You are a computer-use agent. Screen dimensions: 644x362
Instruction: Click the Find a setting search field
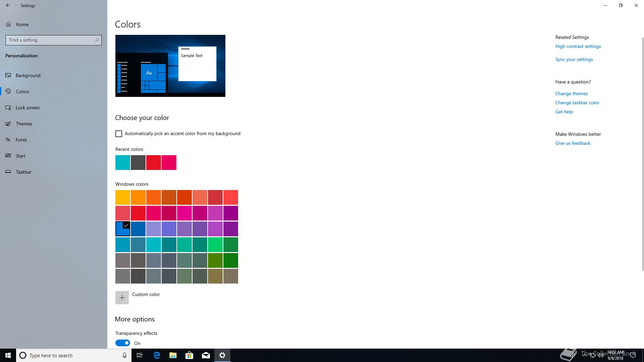coord(50,40)
